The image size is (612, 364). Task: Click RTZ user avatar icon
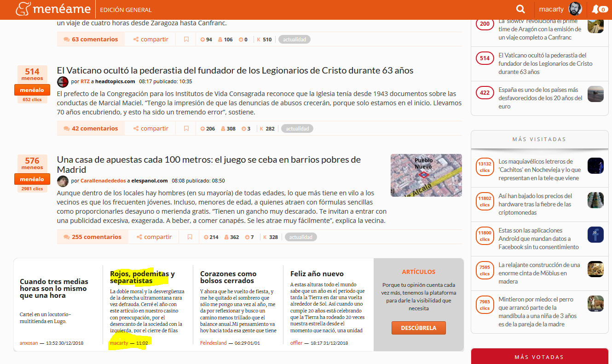(x=63, y=82)
